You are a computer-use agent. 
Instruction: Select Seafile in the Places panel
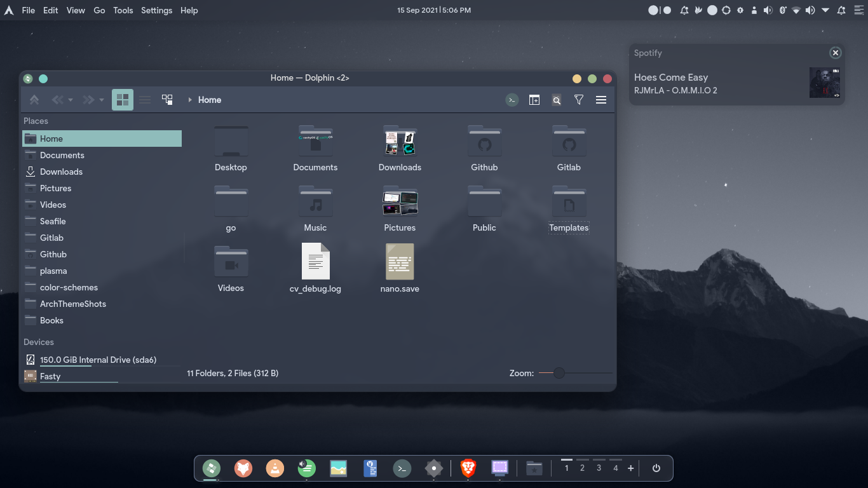102,221
